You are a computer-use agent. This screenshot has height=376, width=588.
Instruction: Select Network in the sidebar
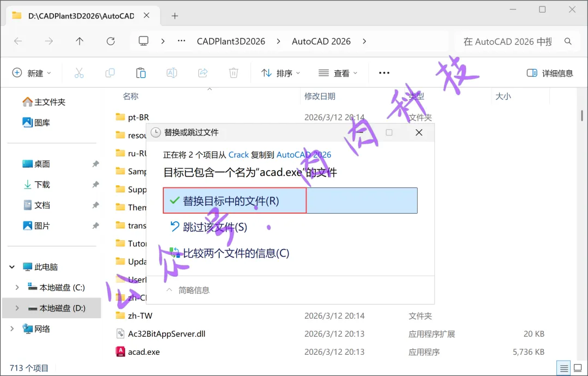(36, 329)
